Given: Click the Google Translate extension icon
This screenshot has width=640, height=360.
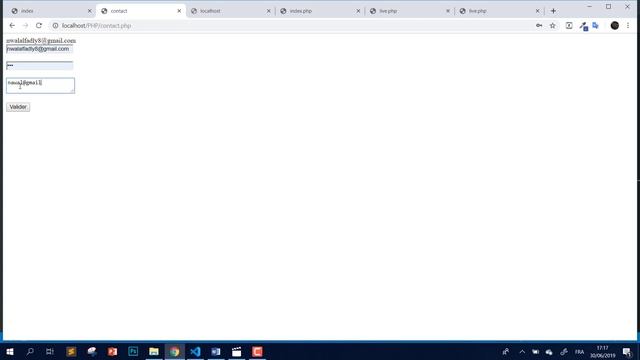Looking at the screenshot, I should pyautogui.click(x=596, y=25).
